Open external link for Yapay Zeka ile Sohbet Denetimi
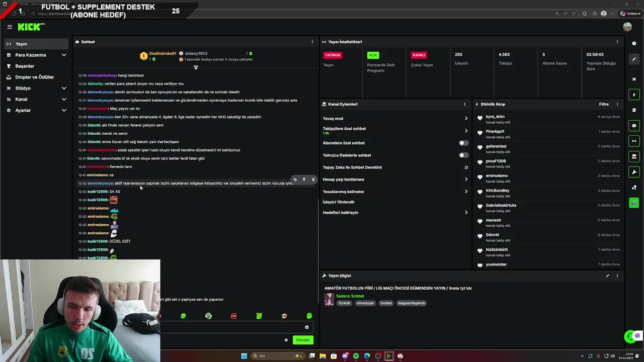The width and height of the screenshot is (644, 362). pyautogui.click(x=466, y=167)
